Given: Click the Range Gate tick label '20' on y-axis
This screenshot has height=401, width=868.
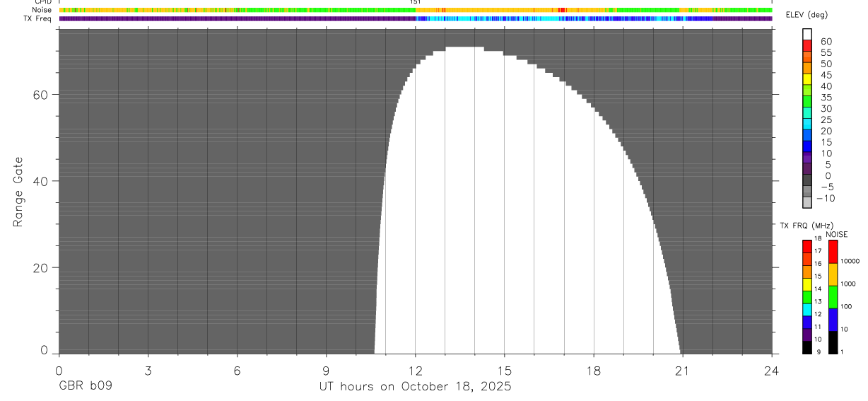Looking at the screenshot, I should [41, 268].
